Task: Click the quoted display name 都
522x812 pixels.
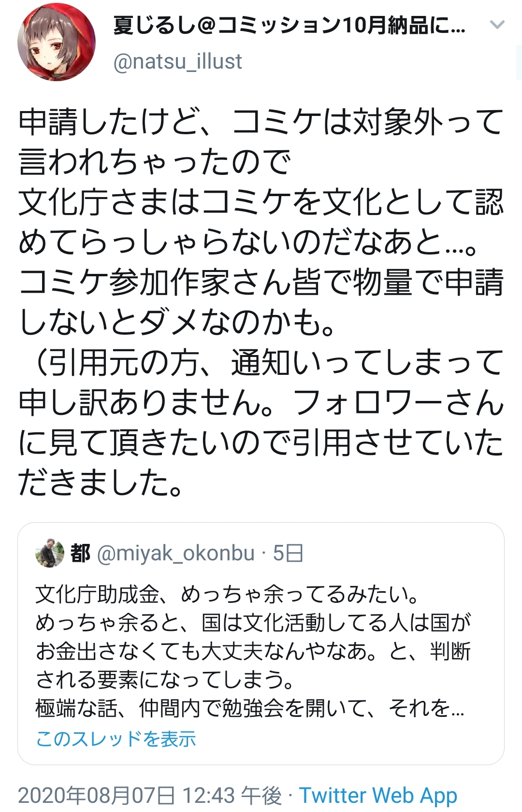Action: pyautogui.click(x=80, y=553)
